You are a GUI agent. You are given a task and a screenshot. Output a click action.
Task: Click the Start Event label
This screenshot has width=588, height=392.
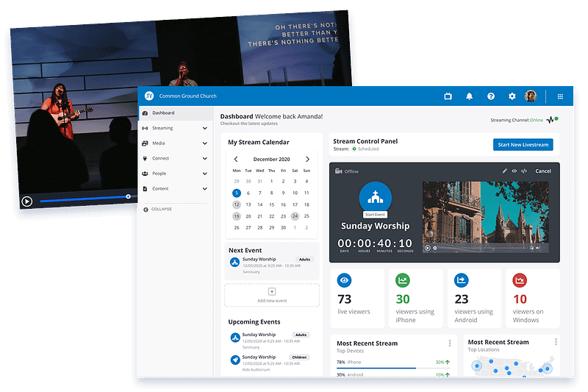375,215
